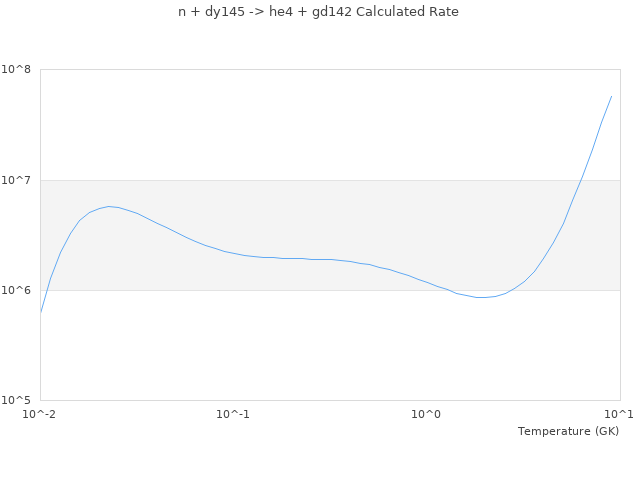
Task: Select the curve's top-right end point
Action: pyautogui.click(x=611, y=97)
